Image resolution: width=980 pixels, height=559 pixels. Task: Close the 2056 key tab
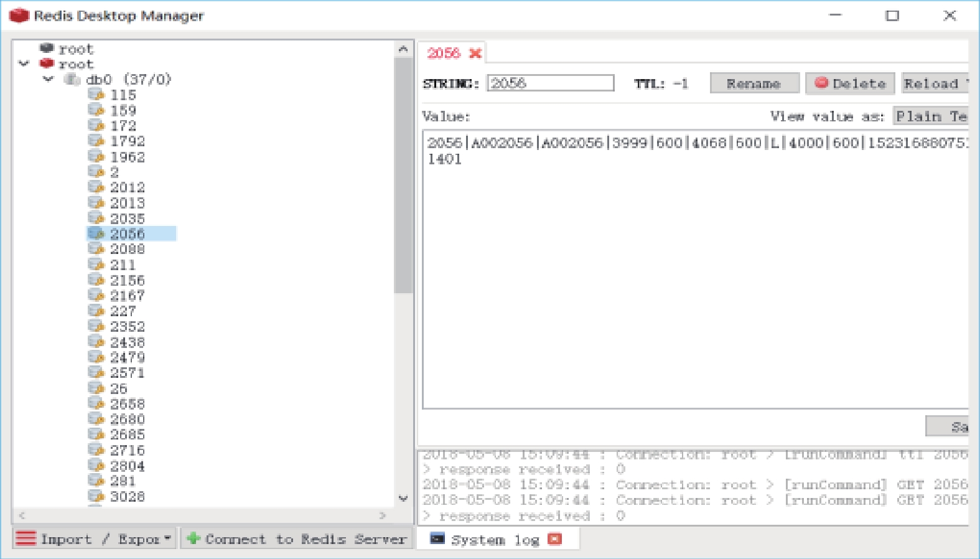point(475,54)
